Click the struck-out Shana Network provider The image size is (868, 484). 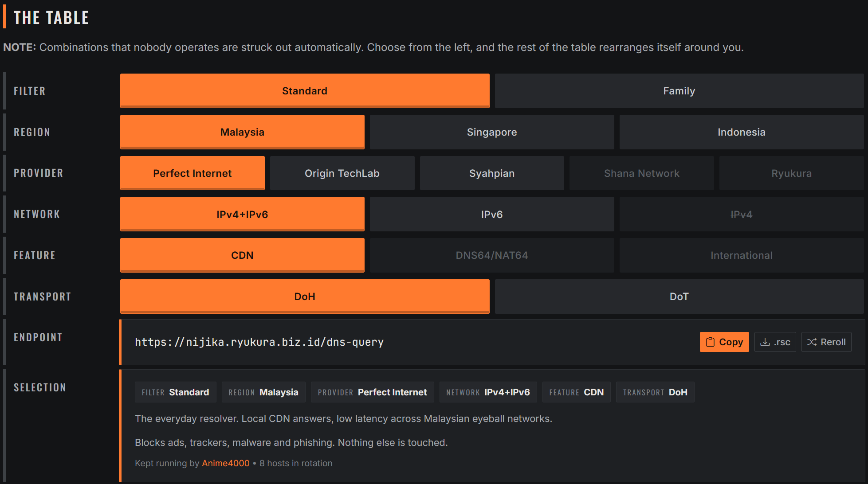click(x=642, y=173)
